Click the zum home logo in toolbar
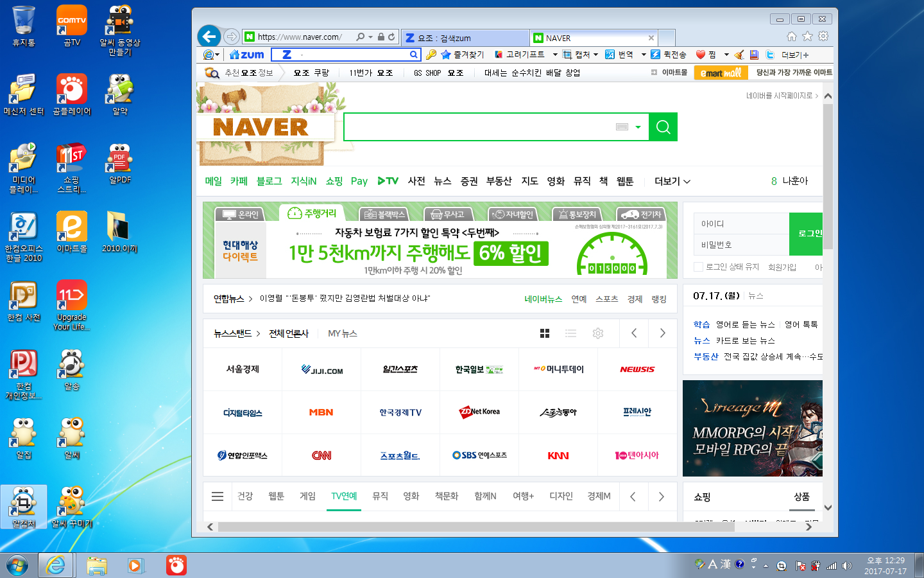The width and height of the screenshot is (924, 578). tap(247, 55)
